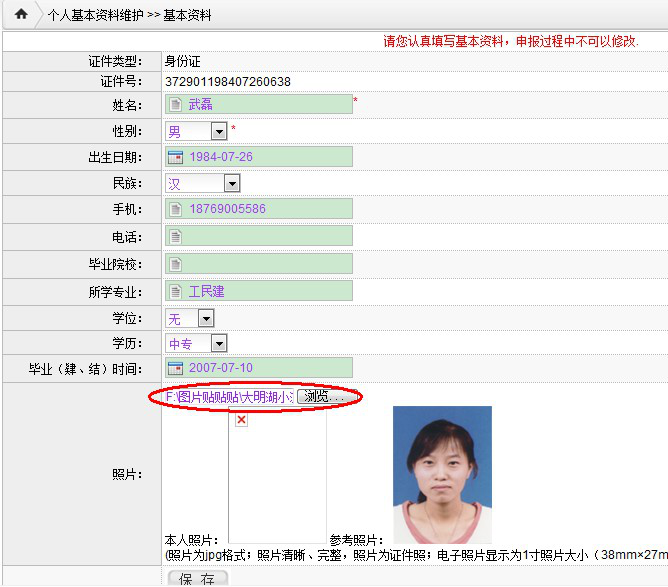Click the 参考照片 reference photo
The width and height of the screenshot is (668, 587).
pos(442,475)
